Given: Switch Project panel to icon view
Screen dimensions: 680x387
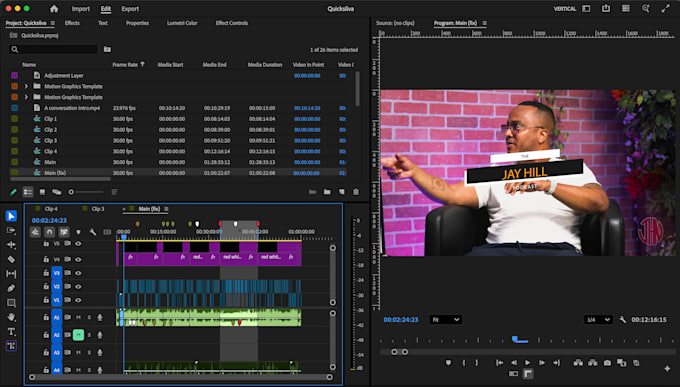Looking at the screenshot, I should point(42,192).
